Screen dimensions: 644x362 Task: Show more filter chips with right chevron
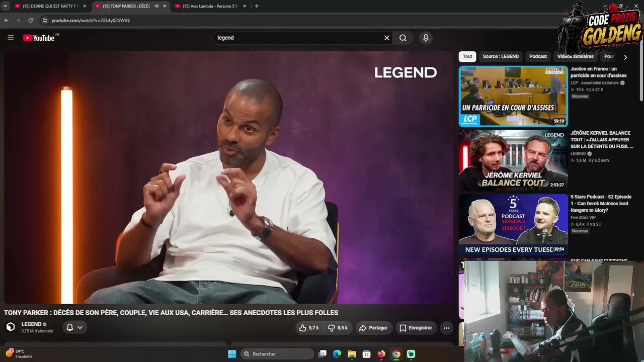(x=625, y=57)
